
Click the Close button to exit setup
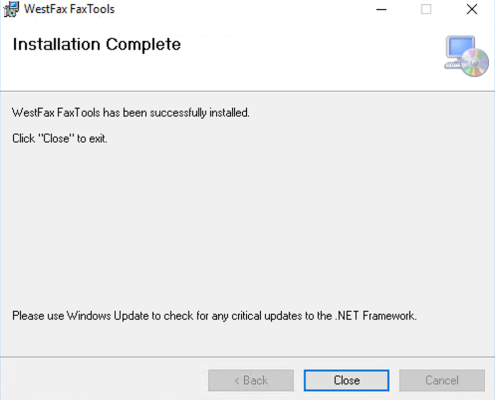tap(346, 380)
